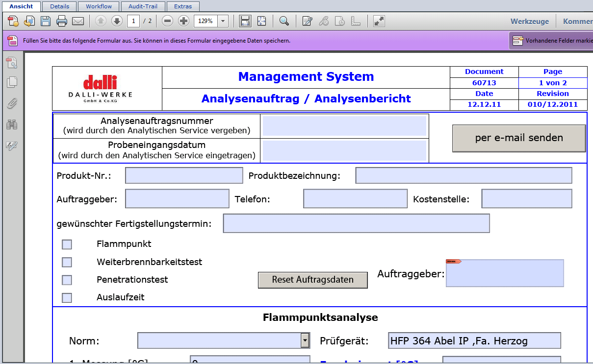Open the binoculars search panel

[12, 124]
